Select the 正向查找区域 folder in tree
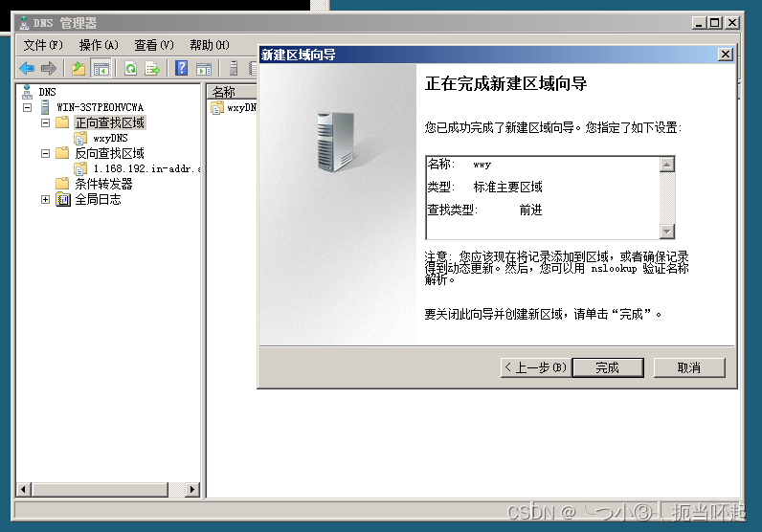 [110, 122]
